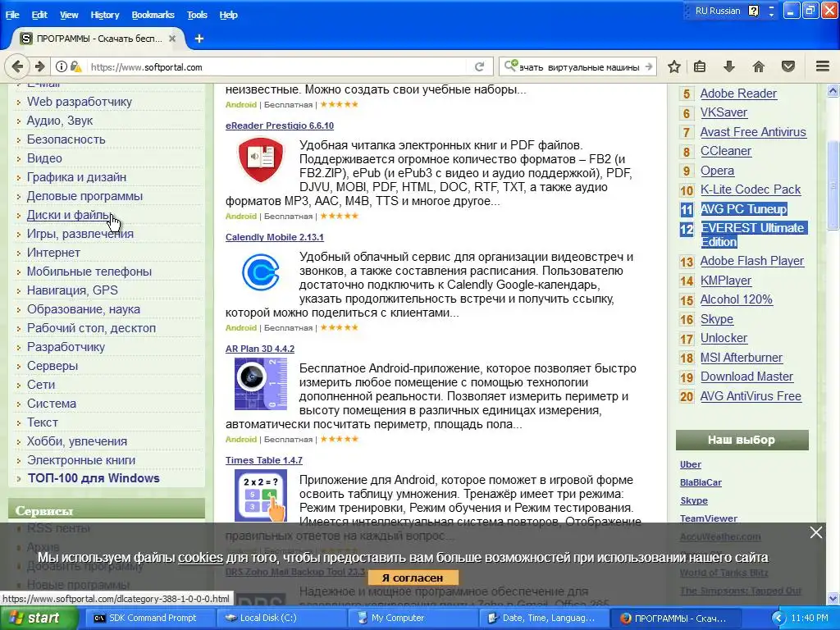Select RU Russian language indicator

click(717, 11)
